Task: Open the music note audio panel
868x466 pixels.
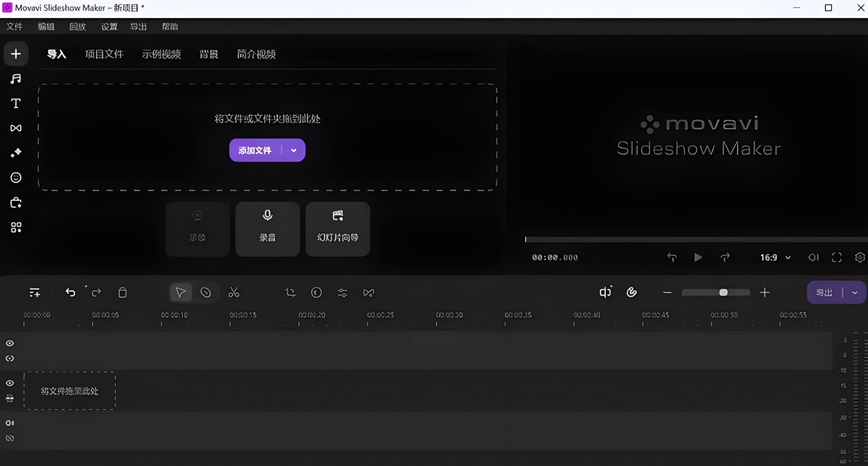Action: pos(16,79)
